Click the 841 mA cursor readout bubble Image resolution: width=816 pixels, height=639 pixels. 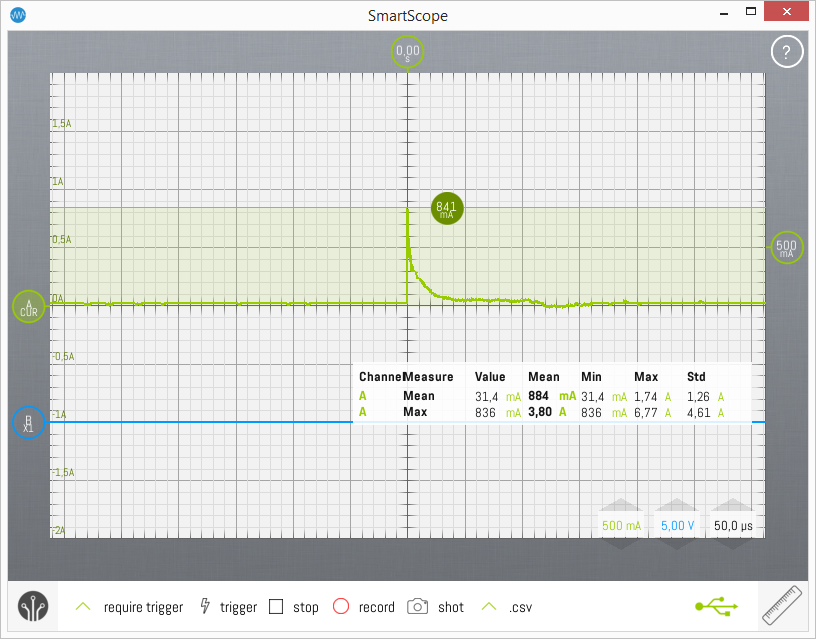pos(446,210)
